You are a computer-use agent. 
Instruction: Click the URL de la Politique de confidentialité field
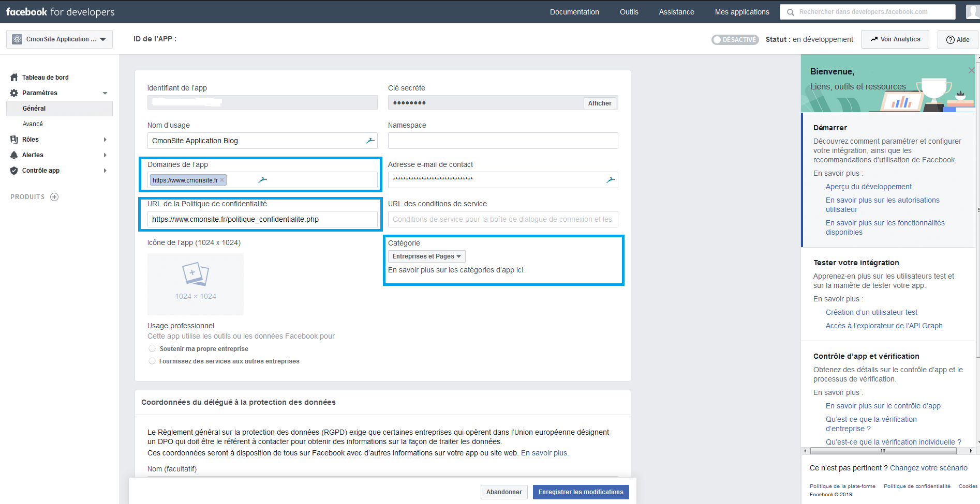point(262,219)
